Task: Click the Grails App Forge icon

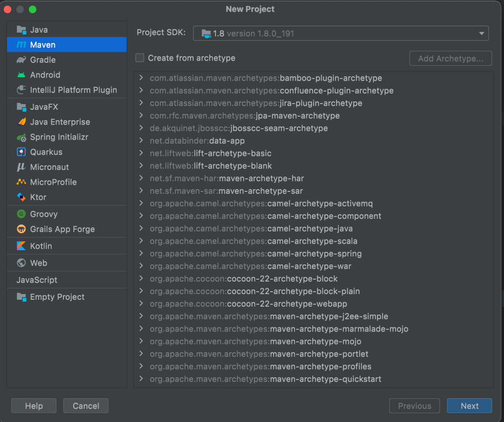Action: tap(21, 229)
